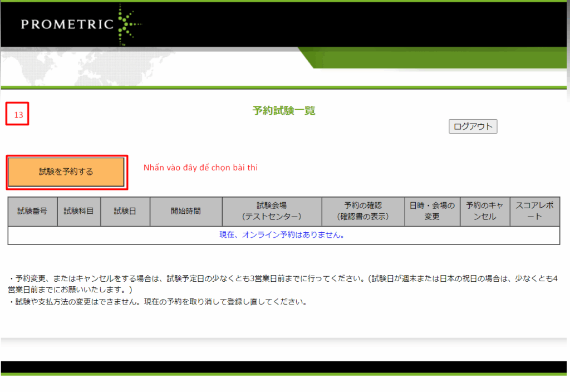Click the red boxed number 13

(18, 115)
